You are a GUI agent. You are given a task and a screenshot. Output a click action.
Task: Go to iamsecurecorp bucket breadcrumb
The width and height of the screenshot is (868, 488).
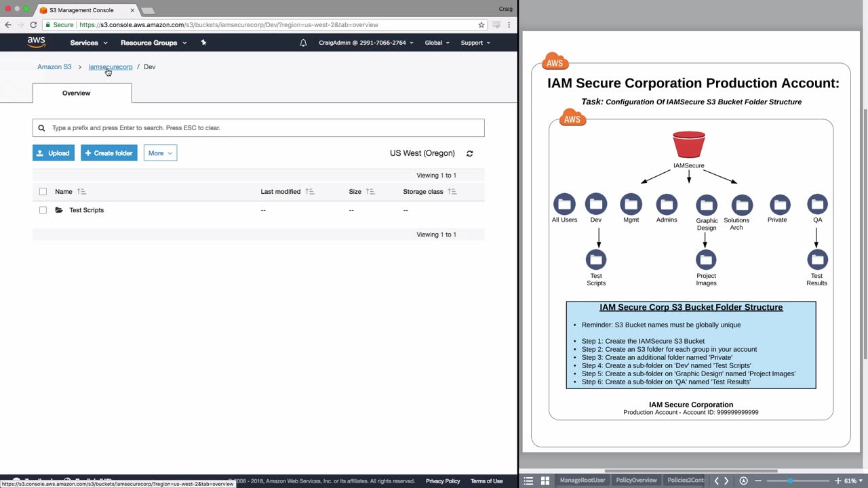tap(111, 67)
